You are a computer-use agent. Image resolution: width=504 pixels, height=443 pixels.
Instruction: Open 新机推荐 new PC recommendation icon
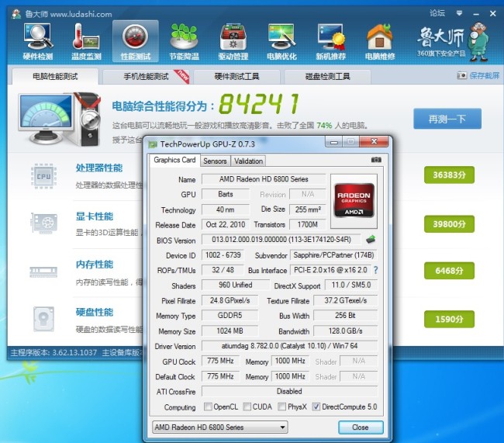point(331,42)
